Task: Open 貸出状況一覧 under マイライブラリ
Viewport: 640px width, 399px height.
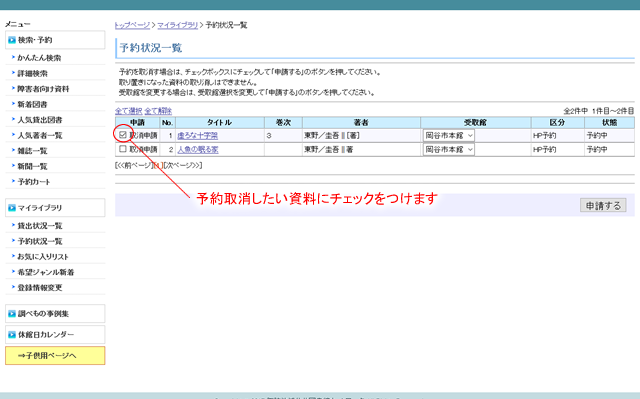Action: tap(40, 226)
